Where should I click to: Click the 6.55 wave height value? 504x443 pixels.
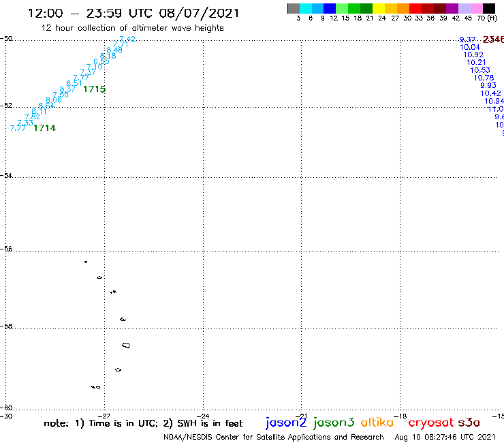[101, 61]
